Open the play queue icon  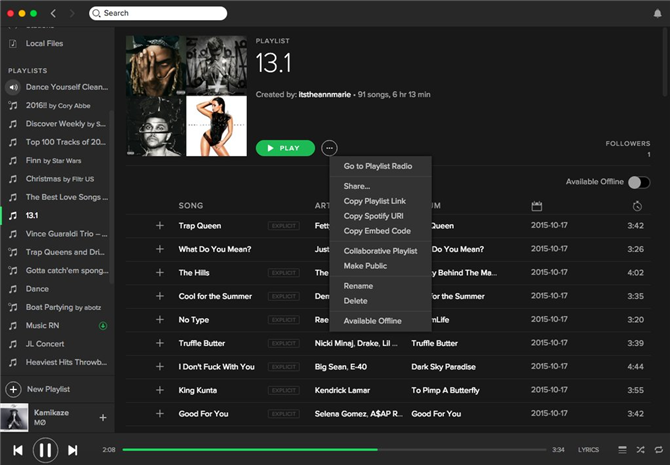(x=622, y=450)
